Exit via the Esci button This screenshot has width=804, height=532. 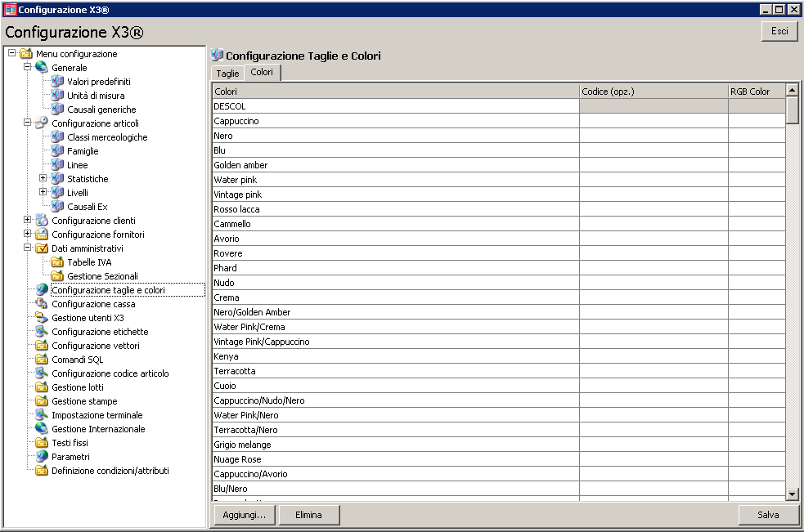tap(779, 31)
